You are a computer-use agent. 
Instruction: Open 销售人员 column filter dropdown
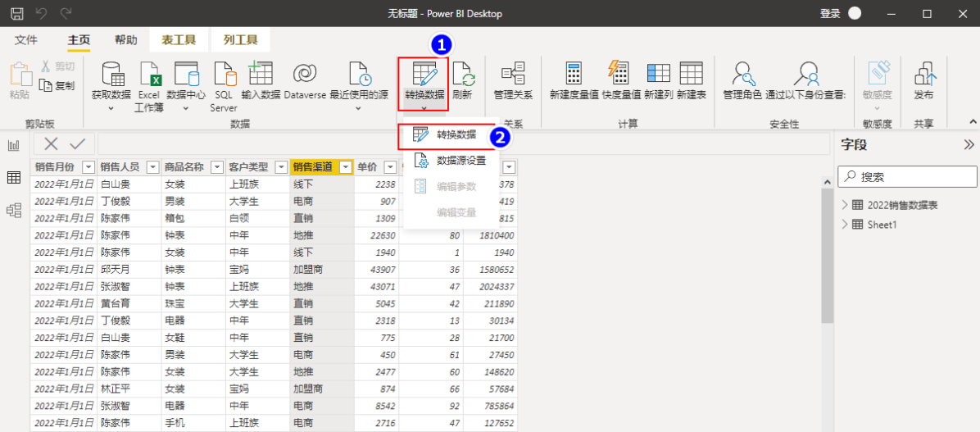(x=152, y=167)
